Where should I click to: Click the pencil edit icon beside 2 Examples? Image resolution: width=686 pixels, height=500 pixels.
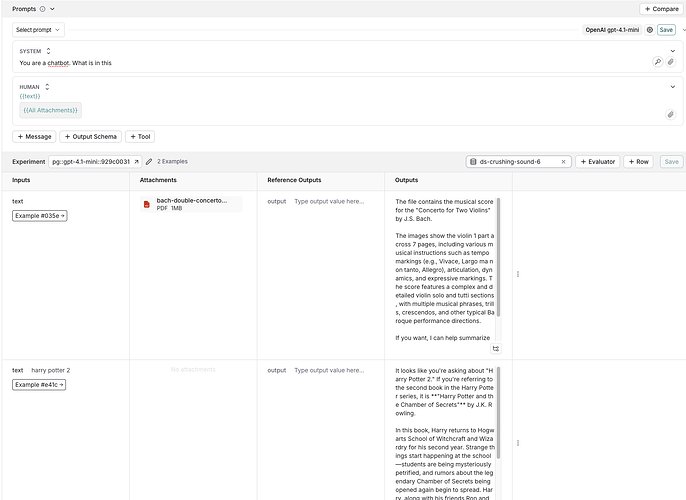coord(149,161)
